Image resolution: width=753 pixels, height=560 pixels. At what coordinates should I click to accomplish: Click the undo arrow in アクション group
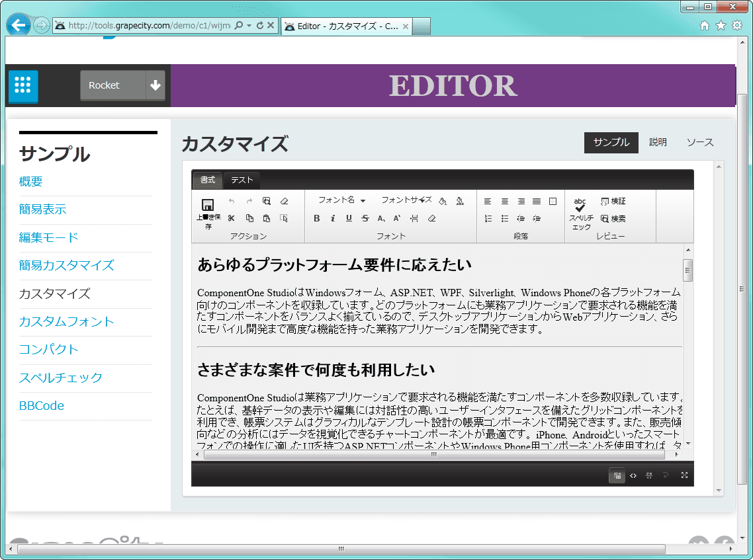coord(232,201)
